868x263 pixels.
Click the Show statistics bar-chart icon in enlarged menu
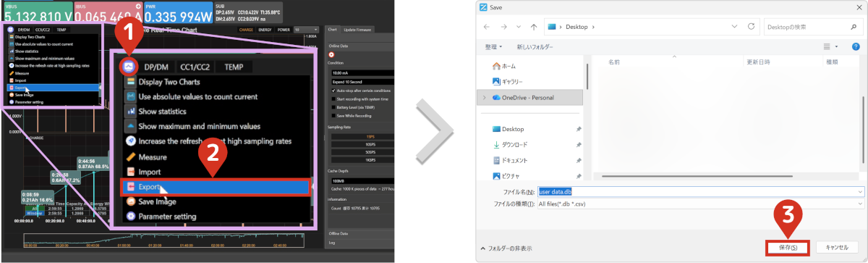[131, 112]
